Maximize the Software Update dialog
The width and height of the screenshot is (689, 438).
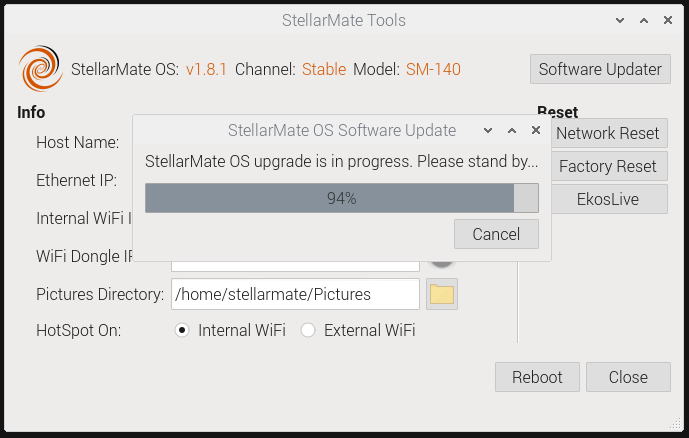pyautogui.click(x=512, y=130)
